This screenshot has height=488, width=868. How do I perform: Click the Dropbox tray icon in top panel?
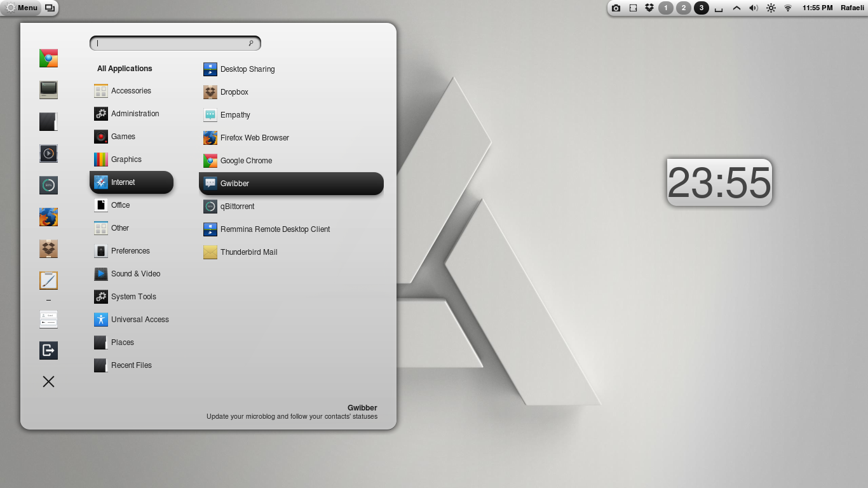pyautogui.click(x=649, y=8)
